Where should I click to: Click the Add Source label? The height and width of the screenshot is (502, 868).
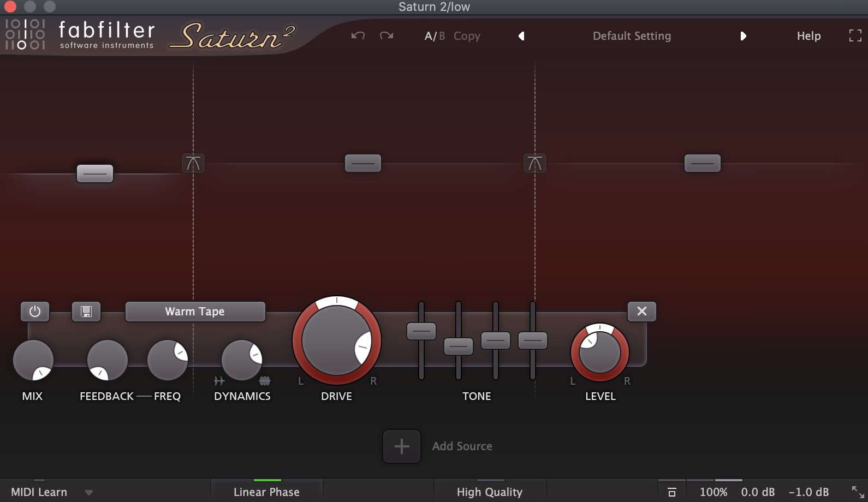tap(462, 446)
